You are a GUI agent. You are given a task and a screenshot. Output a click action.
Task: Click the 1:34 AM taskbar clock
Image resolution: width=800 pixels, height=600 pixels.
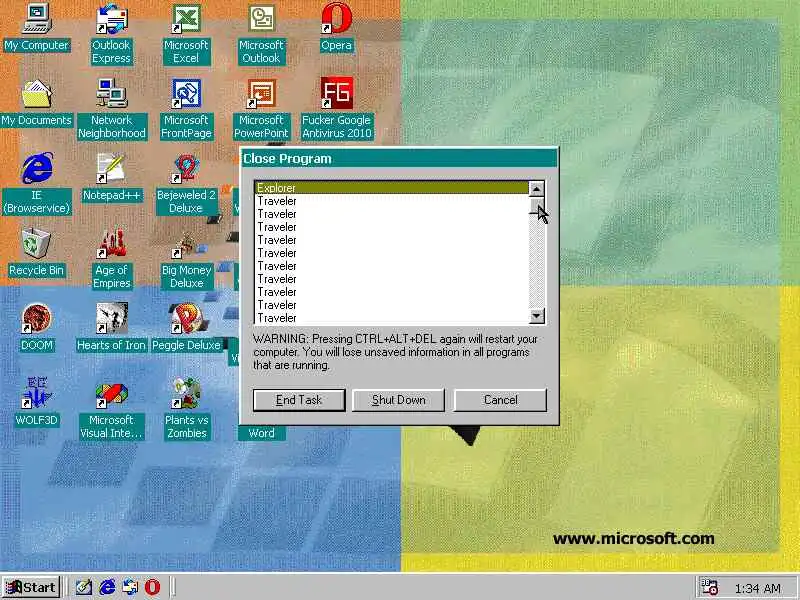(x=758, y=588)
